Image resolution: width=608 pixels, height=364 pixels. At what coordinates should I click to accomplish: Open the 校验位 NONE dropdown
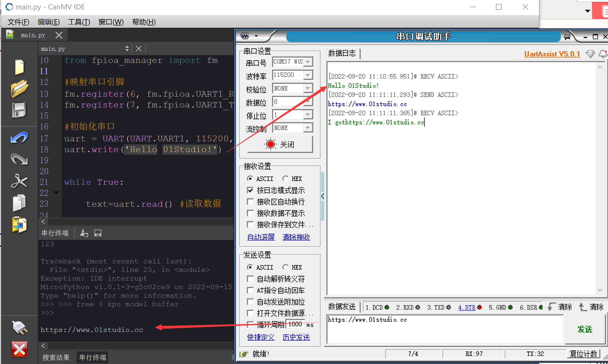coord(308,88)
